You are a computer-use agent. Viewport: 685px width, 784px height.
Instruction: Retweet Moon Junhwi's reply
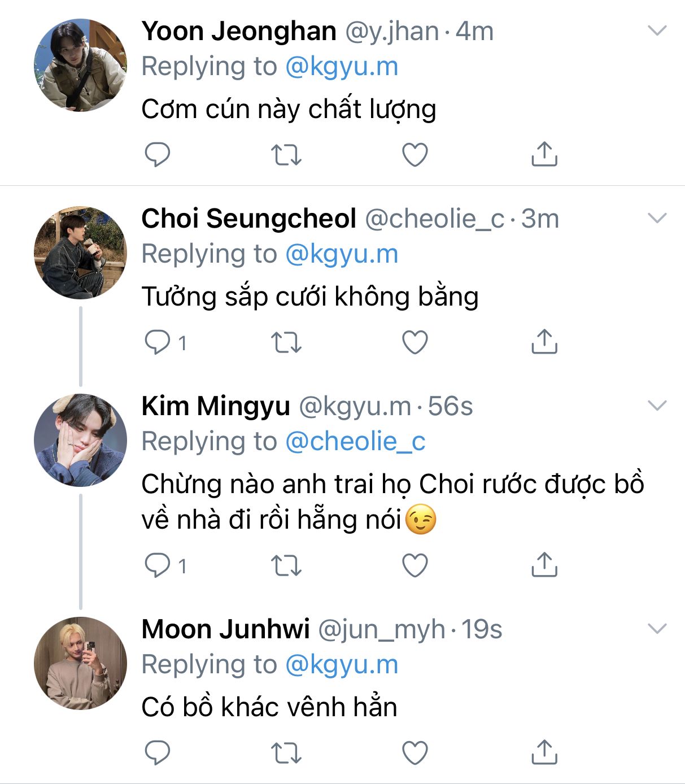[286, 752]
